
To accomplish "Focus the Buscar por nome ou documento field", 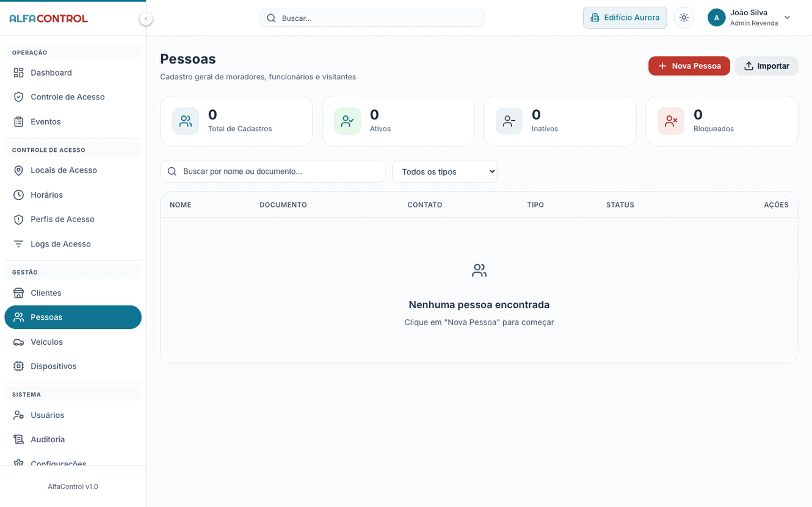I will (273, 171).
